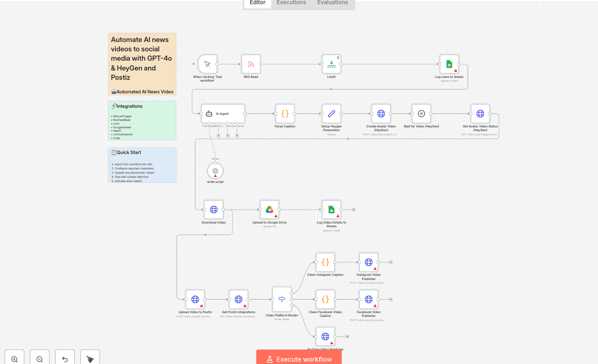598x364 pixels.
Task: Select the Setup Heygen Parameters node
Action: coord(331,114)
